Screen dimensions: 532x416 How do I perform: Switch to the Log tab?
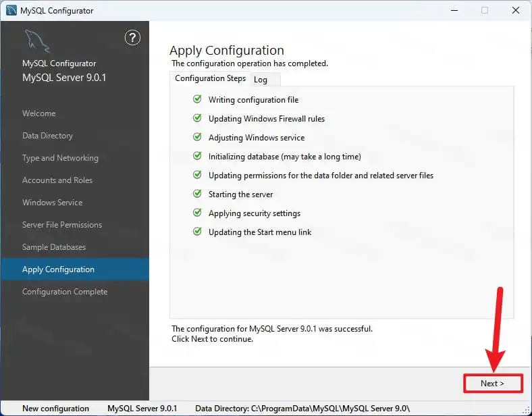tap(265, 80)
